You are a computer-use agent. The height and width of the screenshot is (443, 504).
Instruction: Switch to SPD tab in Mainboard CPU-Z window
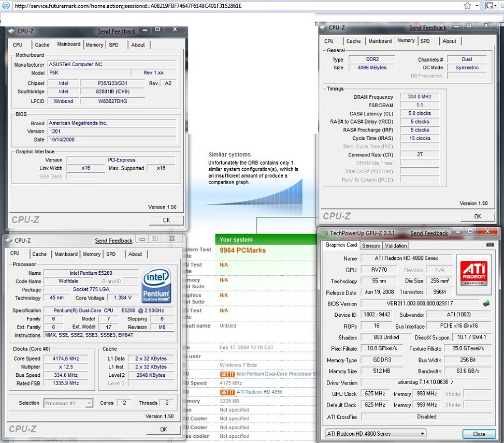(x=113, y=45)
